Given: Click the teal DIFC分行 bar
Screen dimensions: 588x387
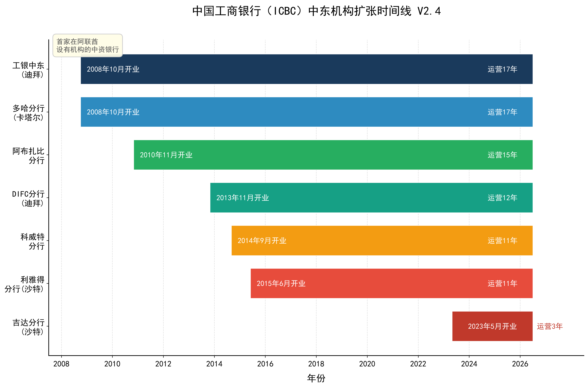Looking at the screenshot, I should [x=371, y=198].
